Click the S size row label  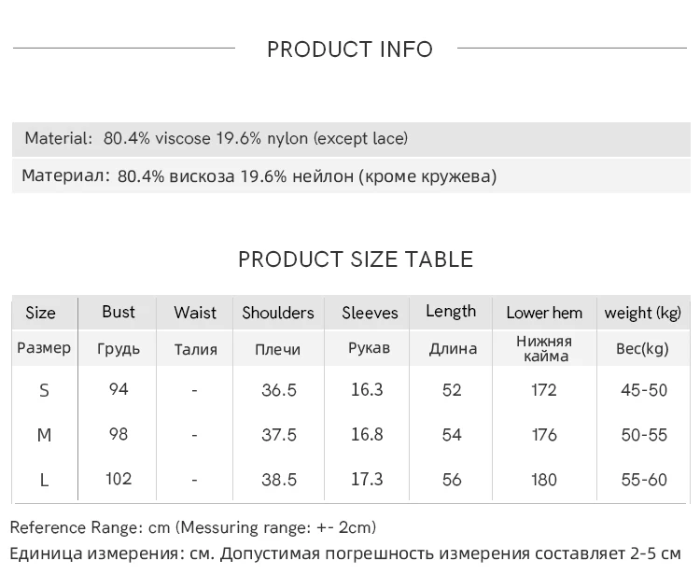tap(44, 390)
